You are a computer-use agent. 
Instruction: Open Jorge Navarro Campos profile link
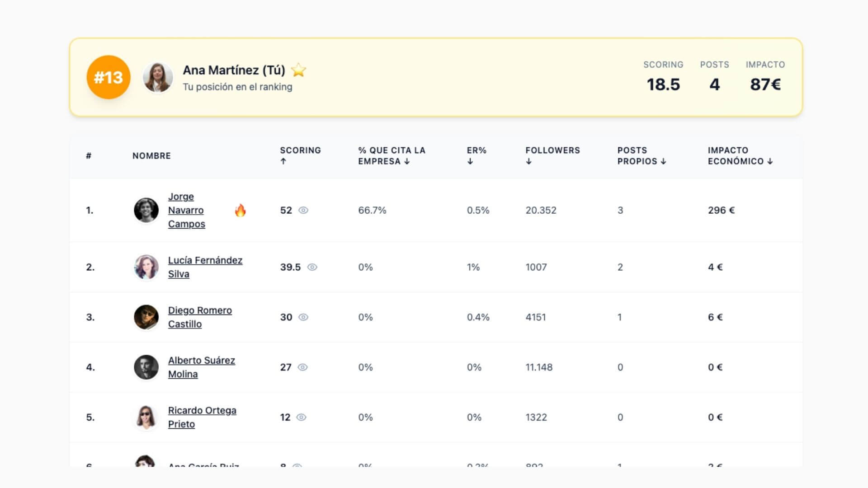[x=186, y=210]
